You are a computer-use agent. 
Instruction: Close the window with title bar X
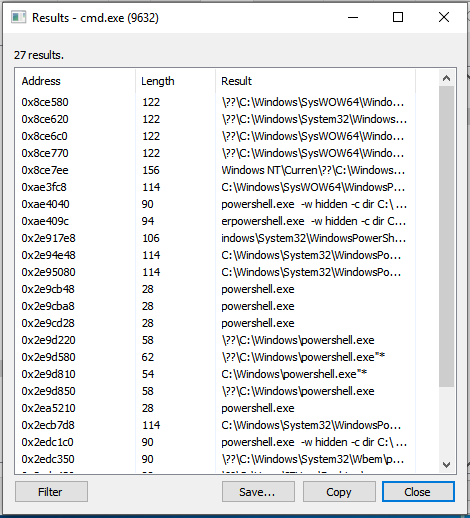pos(444,17)
